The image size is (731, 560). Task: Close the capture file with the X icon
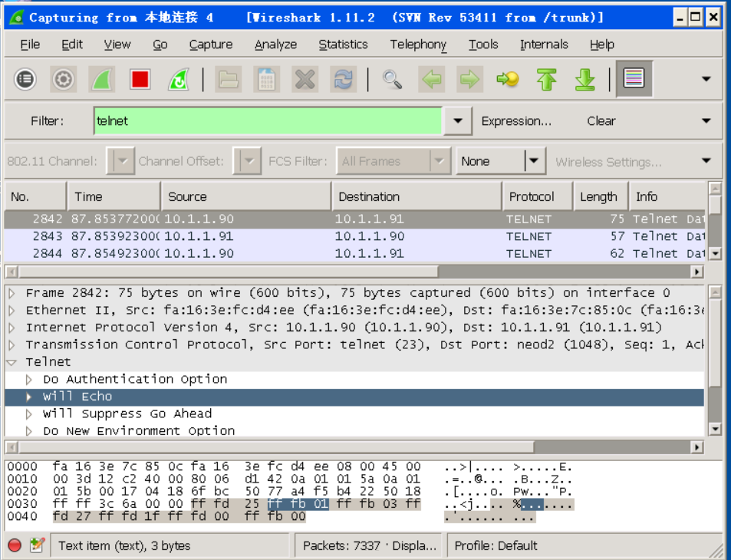(305, 79)
